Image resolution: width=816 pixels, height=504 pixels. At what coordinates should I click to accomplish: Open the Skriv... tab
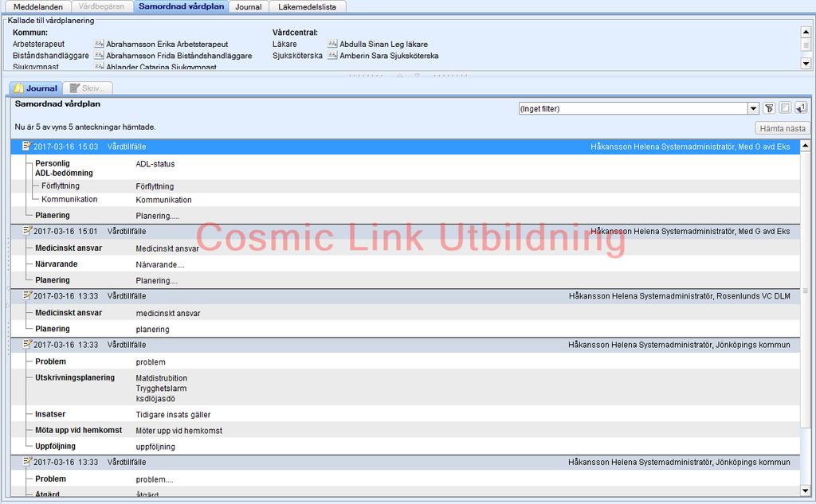point(88,88)
